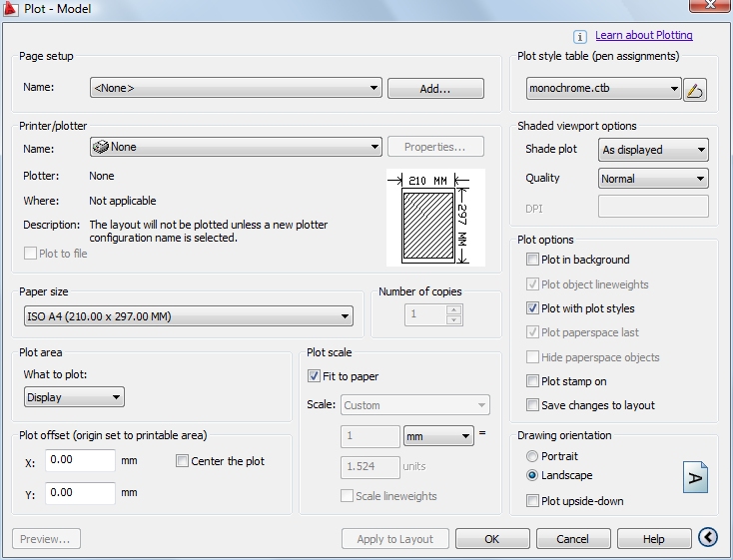Screen dimensions: 733x560
Task: Click the 210 x 297 MM paper preview
Action: click(x=435, y=218)
